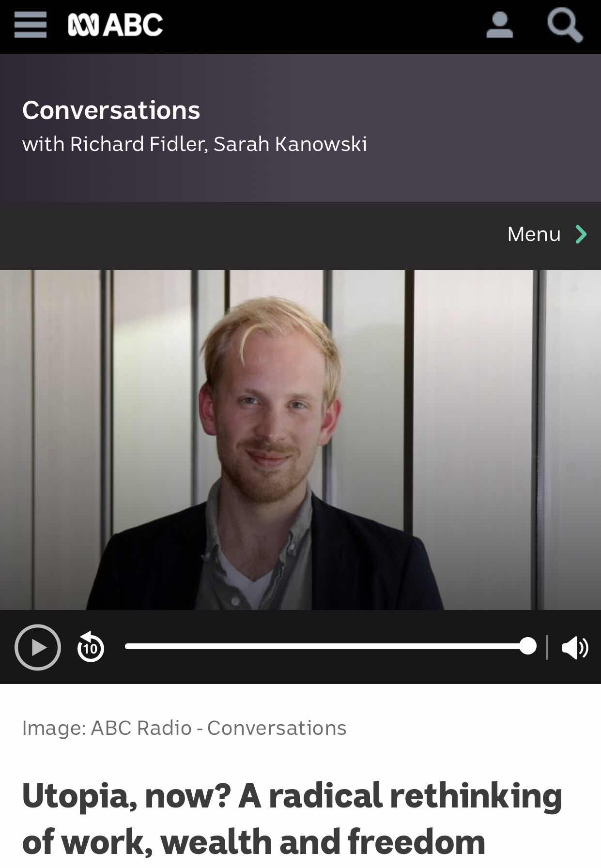Screen dimensions: 601x868
Task: Open the Conversations program title link
Action: click(x=111, y=110)
